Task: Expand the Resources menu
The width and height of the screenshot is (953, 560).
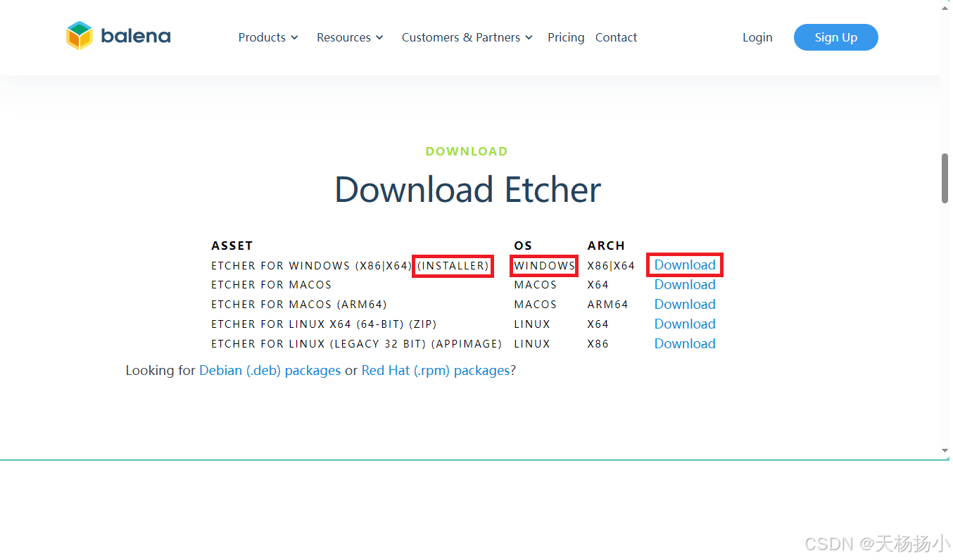Action: [350, 37]
